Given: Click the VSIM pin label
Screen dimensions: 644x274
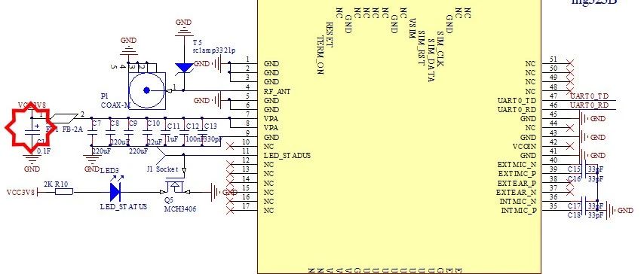Looking at the screenshot, I should pos(412,29).
